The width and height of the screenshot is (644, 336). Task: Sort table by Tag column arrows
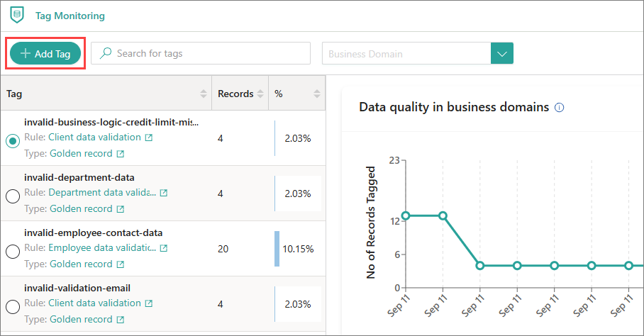point(204,94)
